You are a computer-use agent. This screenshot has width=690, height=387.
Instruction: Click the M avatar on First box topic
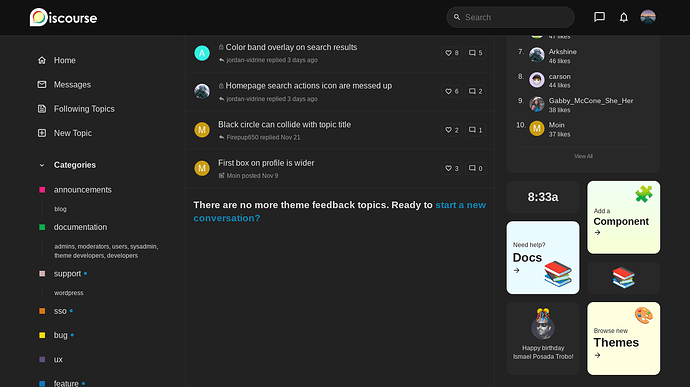(202, 168)
